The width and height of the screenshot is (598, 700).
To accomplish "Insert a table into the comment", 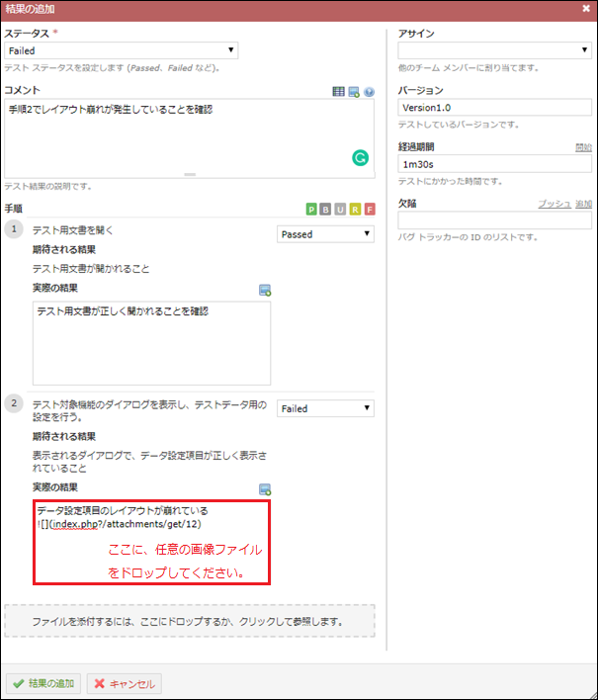I will (338, 92).
